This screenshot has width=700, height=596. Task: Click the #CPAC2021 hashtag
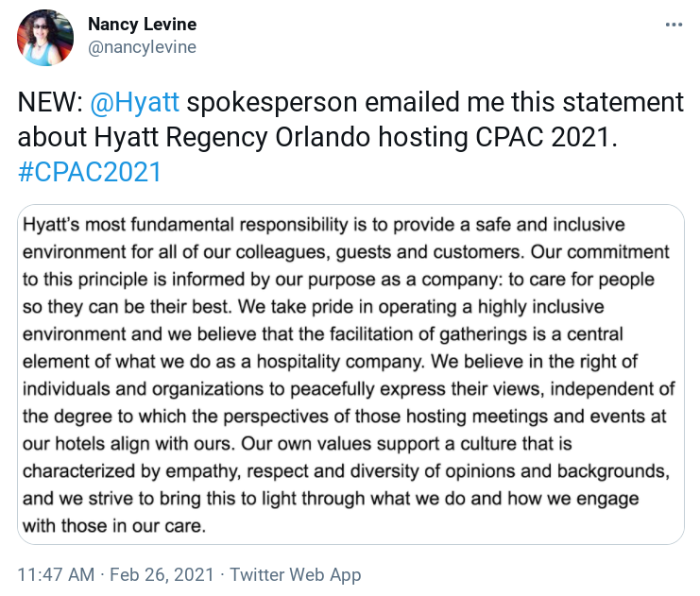(90, 172)
